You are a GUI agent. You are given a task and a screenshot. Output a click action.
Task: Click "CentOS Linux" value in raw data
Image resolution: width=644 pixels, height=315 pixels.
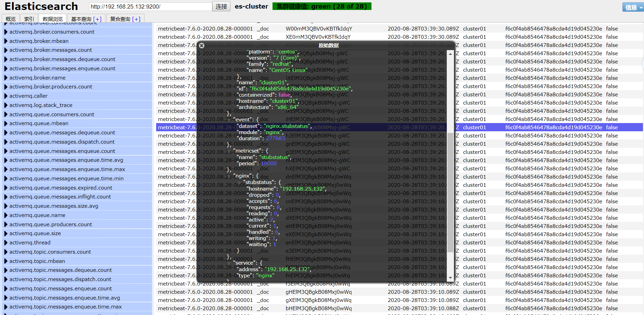pos(288,70)
